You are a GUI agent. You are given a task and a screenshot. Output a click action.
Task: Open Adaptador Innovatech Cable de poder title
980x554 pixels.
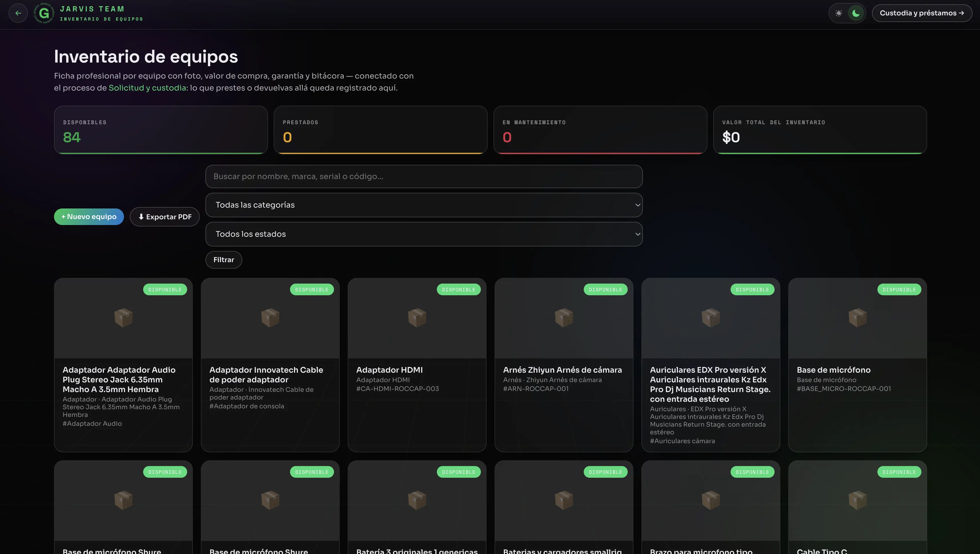coord(266,375)
